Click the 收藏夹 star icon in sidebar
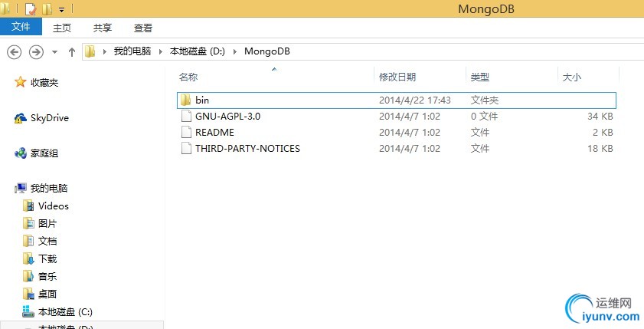This screenshot has height=329, width=644. (x=20, y=82)
